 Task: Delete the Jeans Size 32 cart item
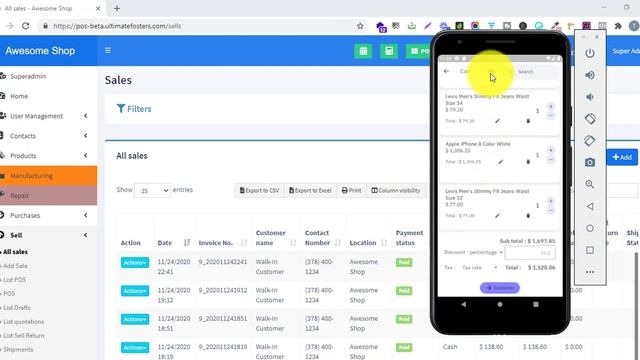click(528, 216)
